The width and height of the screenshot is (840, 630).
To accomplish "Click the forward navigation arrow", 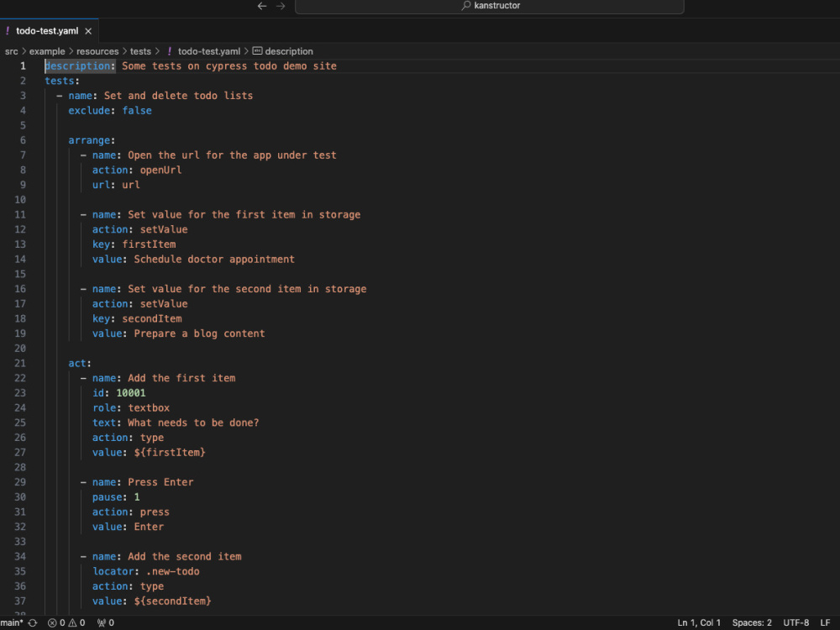I will point(281,7).
